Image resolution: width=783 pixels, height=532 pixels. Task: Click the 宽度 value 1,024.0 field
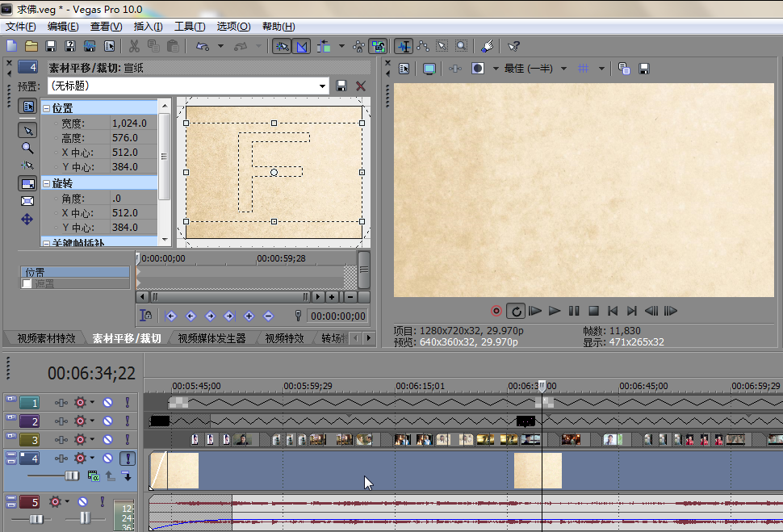[x=133, y=123]
